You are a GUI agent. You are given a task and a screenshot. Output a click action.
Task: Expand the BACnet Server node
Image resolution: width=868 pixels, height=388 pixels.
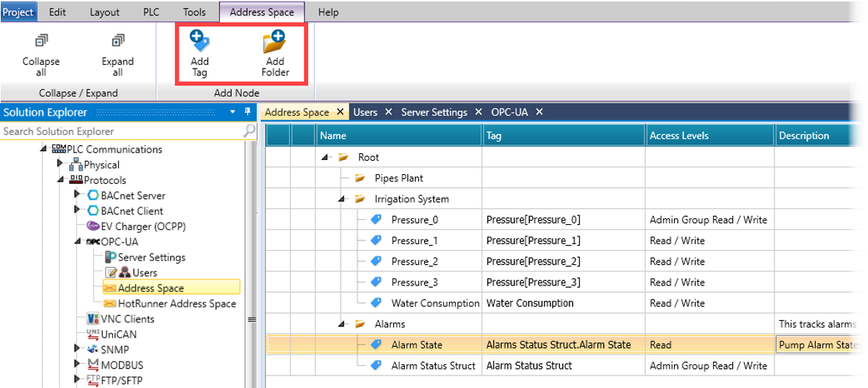click(x=77, y=195)
